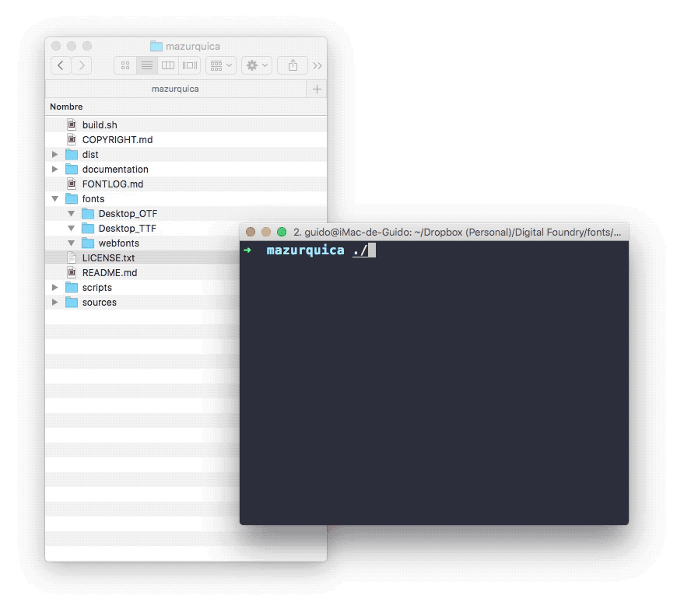Select the FONTLOG.md file icon
Screen dimensions: 691x616
tap(72, 184)
